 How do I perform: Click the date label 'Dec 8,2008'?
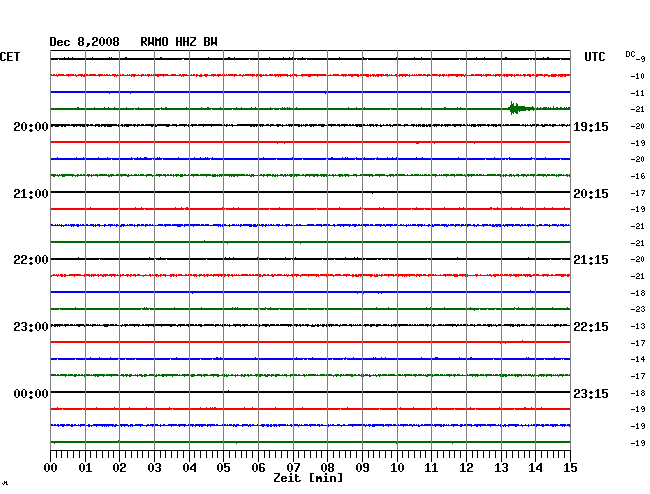85,42
